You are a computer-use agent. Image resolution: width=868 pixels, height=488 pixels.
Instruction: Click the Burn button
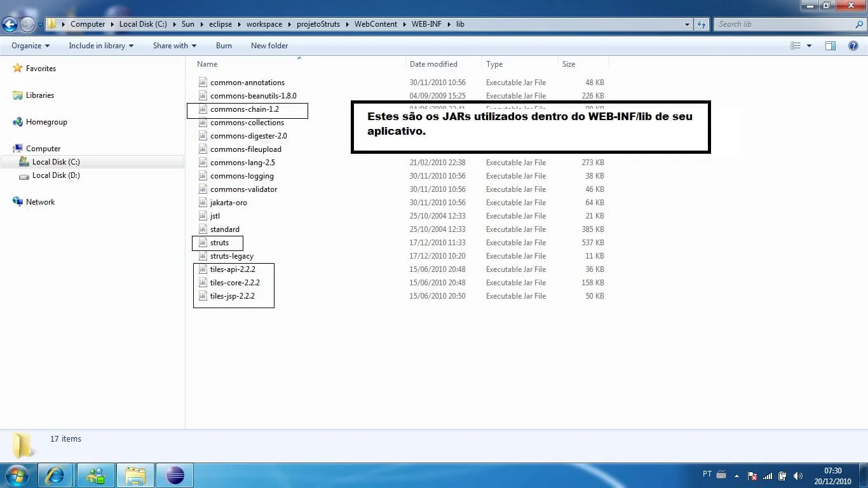[x=224, y=46]
